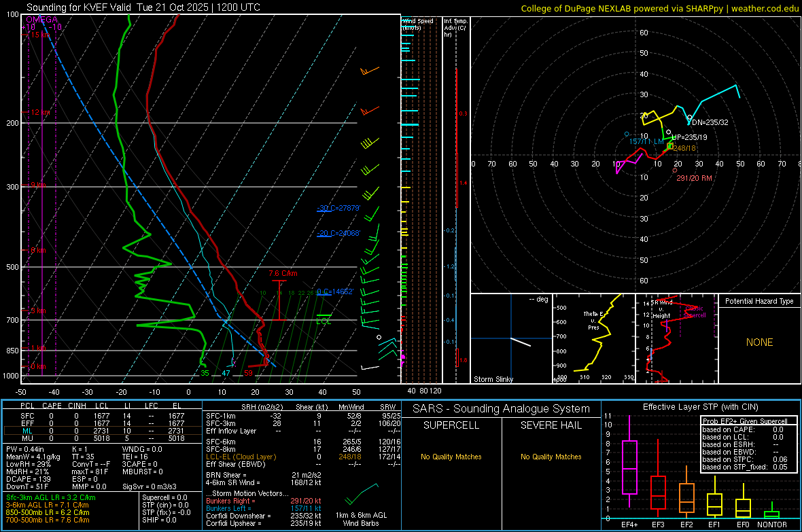Click the maxT = 81F value
Viewport: 802px width, 532px height.
pyautogui.click(x=90, y=472)
